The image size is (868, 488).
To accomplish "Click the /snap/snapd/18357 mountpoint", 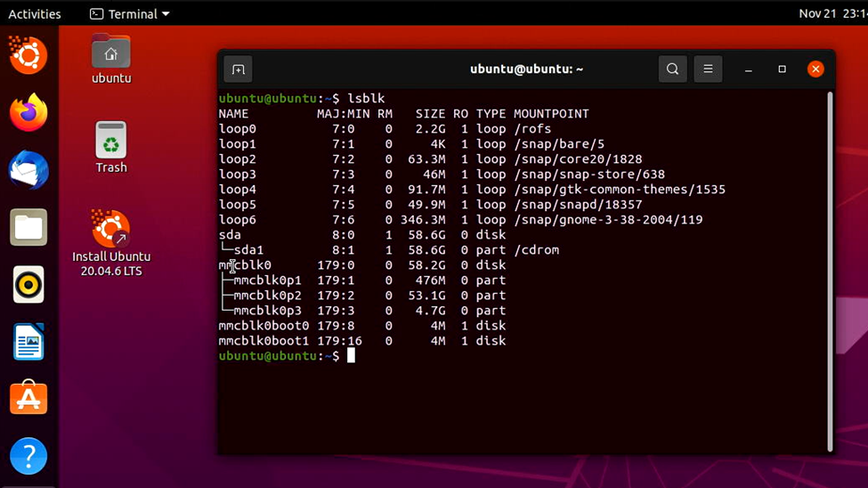I will [x=578, y=205].
